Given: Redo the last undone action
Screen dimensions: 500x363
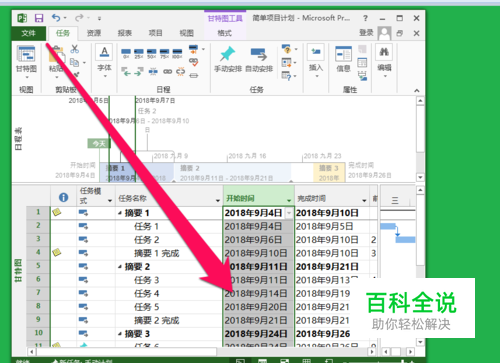Looking at the screenshot, I should point(79,17).
